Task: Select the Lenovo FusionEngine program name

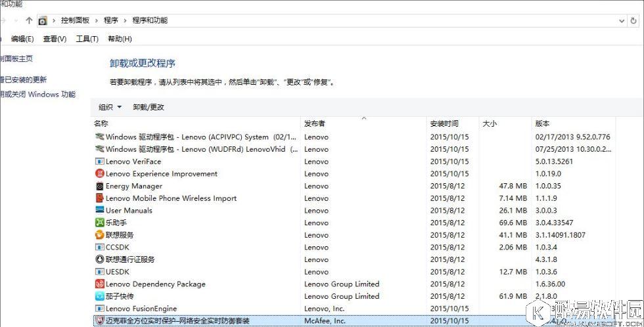Action: [x=141, y=309]
